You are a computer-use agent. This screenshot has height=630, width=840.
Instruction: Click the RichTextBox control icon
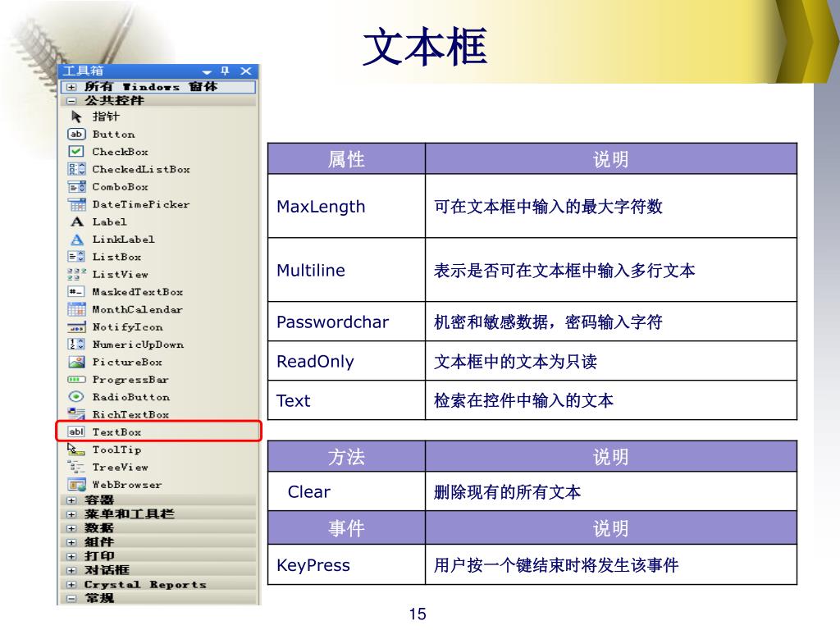pos(76,413)
